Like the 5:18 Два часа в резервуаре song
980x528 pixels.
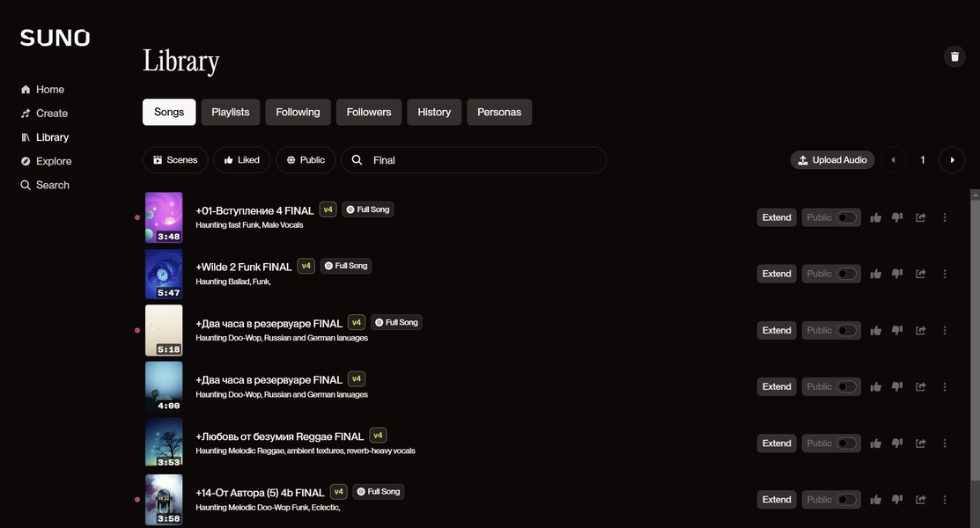875,331
